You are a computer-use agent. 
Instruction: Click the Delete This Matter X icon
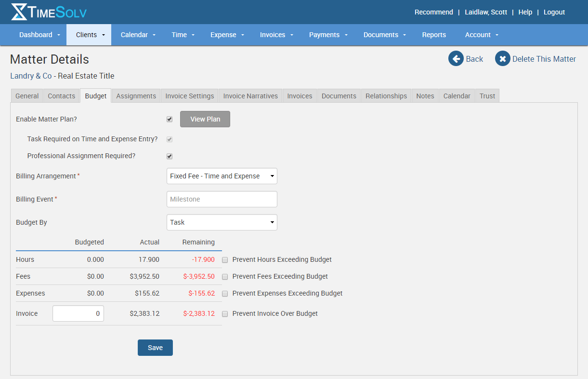pyautogui.click(x=502, y=59)
